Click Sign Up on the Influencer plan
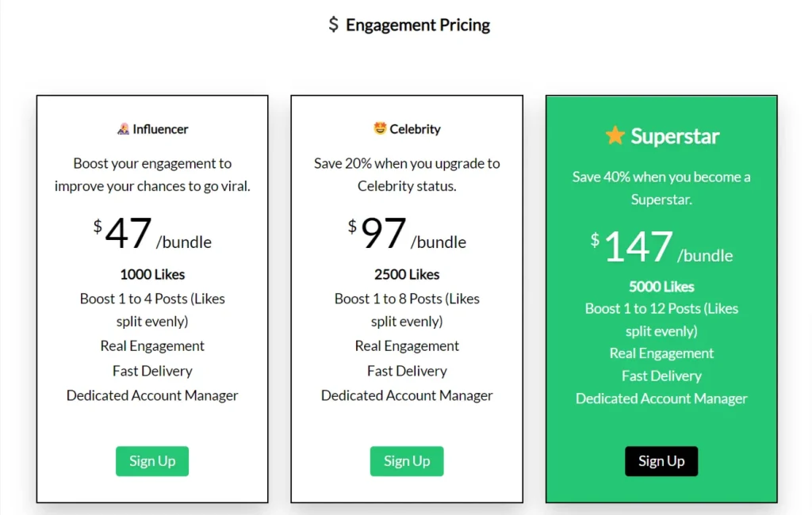This screenshot has width=812, height=515. point(151,460)
